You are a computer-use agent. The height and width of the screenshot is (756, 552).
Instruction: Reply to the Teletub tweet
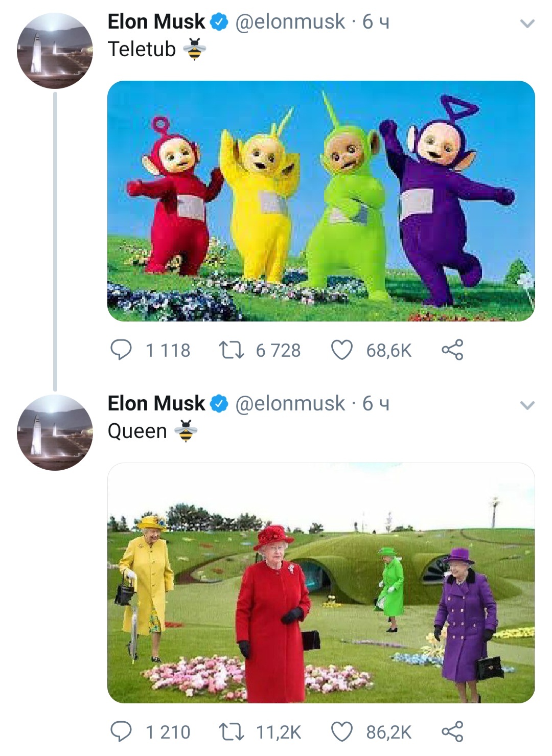(x=121, y=350)
